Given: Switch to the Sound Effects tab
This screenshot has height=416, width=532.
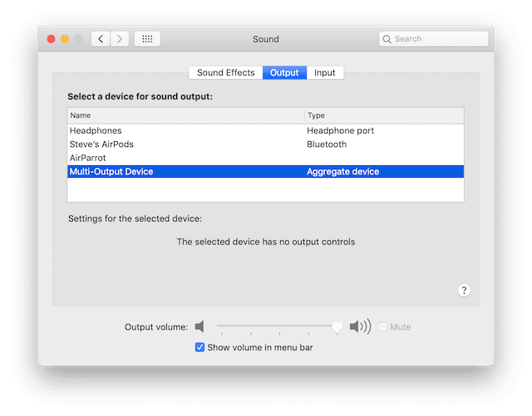Looking at the screenshot, I should 225,73.
